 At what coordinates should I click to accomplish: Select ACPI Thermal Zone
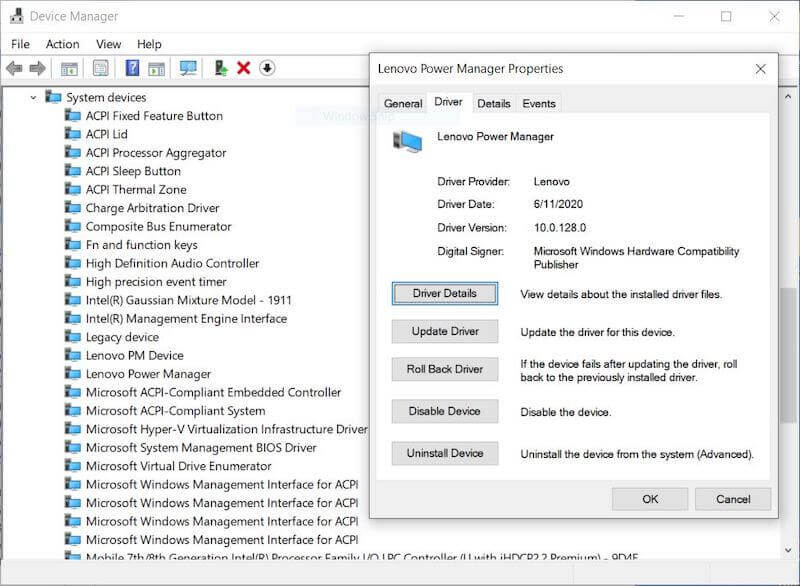(136, 189)
